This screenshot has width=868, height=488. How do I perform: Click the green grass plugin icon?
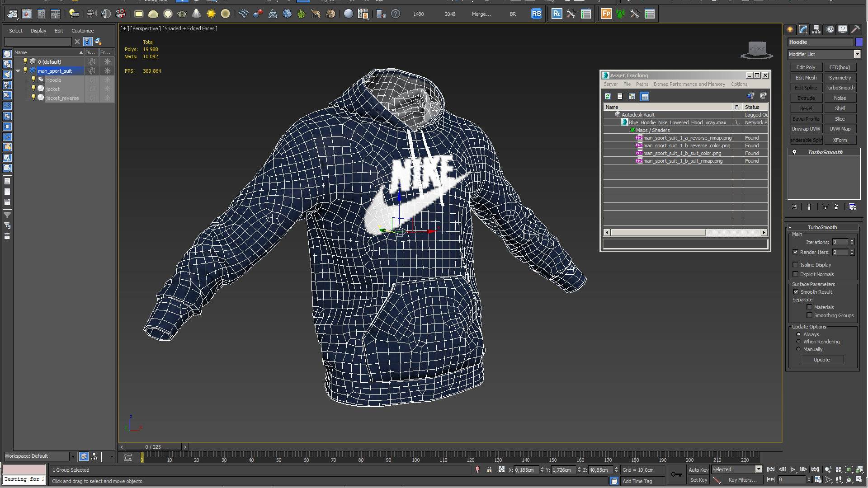[x=302, y=14]
